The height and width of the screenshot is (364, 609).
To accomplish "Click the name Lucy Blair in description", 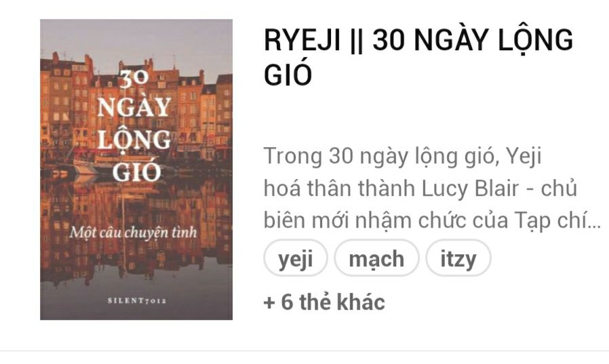I will click(x=470, y=188).
